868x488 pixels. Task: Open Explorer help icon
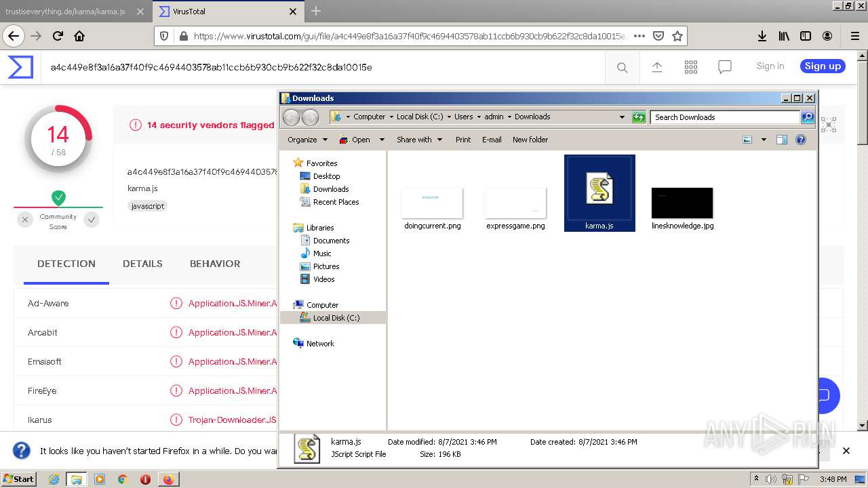pyautogui.click(x=800, y=140)
